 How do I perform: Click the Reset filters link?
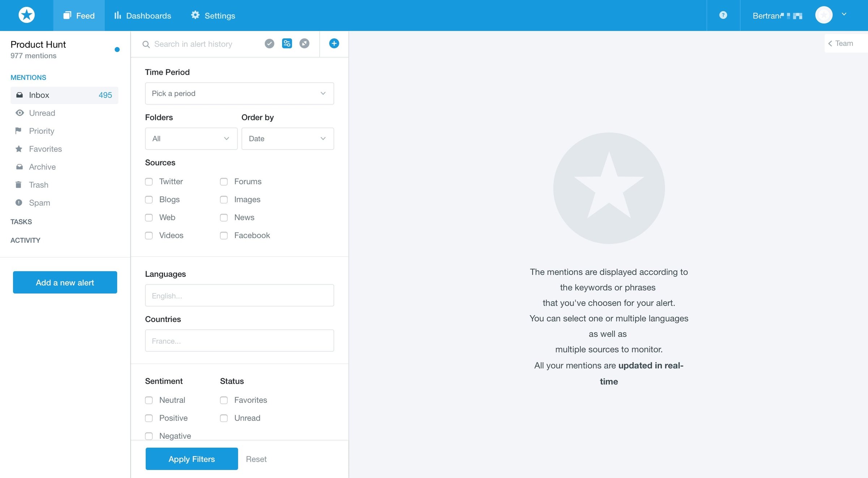tap(256, 459)
